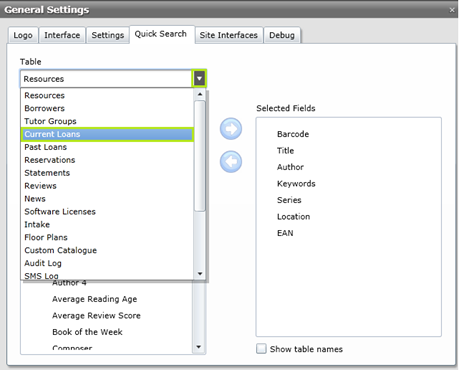Select Book of the Week field
Image resolution: width=459 pixels, height=370 pixels.
click(x=87, y=332)
